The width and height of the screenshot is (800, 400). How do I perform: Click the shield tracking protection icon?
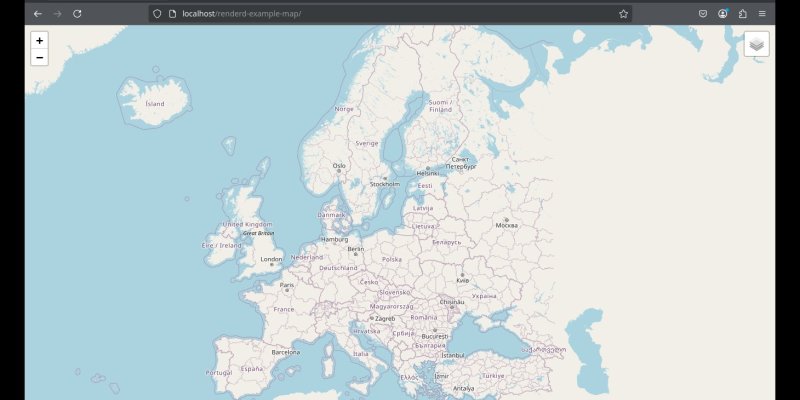pyautogui.click(x=157, y=14)
